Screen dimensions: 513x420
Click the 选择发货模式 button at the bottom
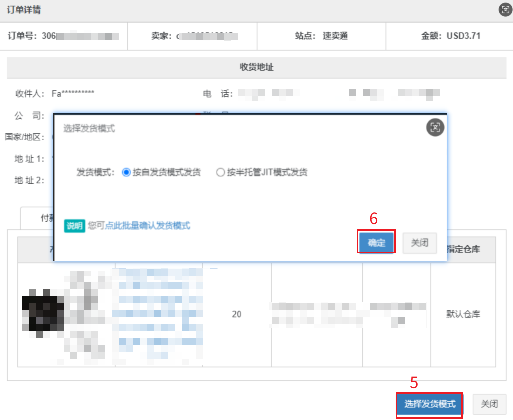point(430,404)
